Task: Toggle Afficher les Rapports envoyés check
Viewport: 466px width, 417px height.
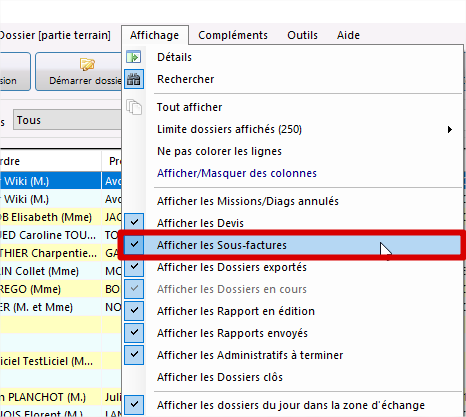Action: [134, 333]
